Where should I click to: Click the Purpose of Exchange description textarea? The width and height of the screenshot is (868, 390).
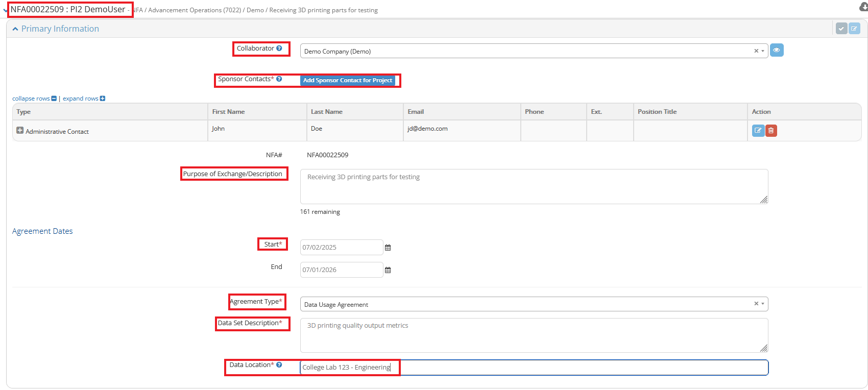[x=534, y=187]
